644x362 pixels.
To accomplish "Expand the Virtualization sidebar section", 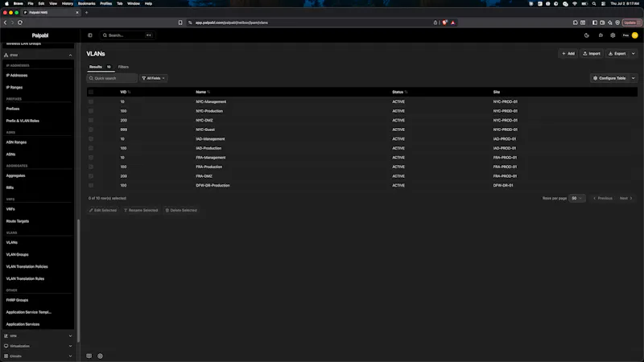I will click(x=70, y=346).
